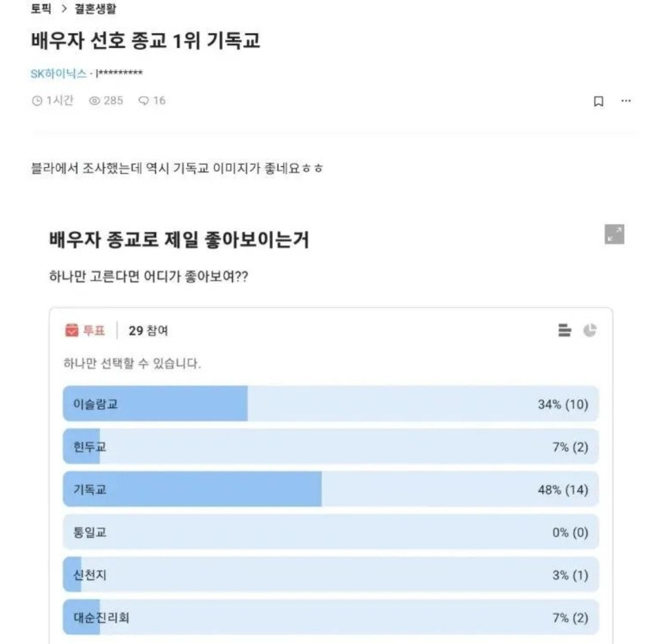The width and height of the screenshot is (660, 644).
Task: Click the clock icon next to 1시간
Action: [x=36, y=100]
